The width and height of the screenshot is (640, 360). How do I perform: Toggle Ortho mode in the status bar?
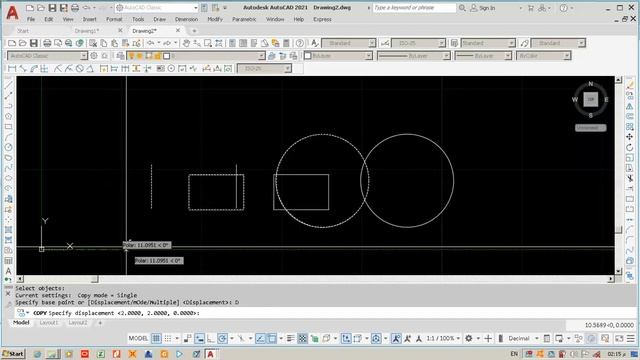click(x=211, y=338)
